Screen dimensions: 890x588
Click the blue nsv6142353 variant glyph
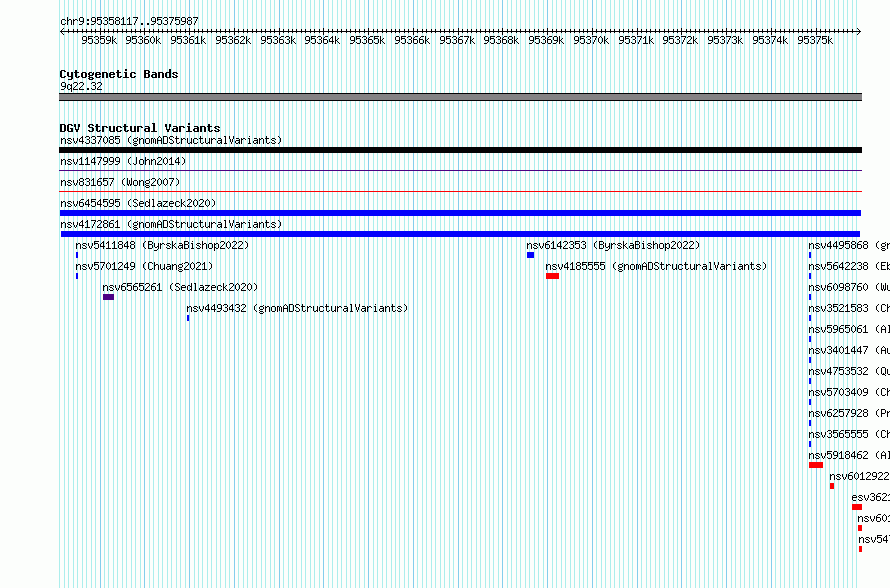(531, 255)
